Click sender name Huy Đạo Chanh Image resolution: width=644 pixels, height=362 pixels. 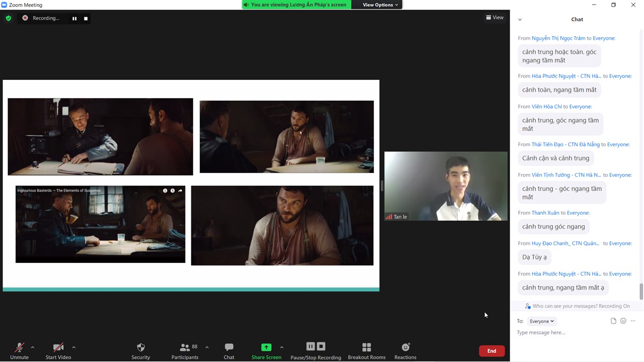pos(566,243)
